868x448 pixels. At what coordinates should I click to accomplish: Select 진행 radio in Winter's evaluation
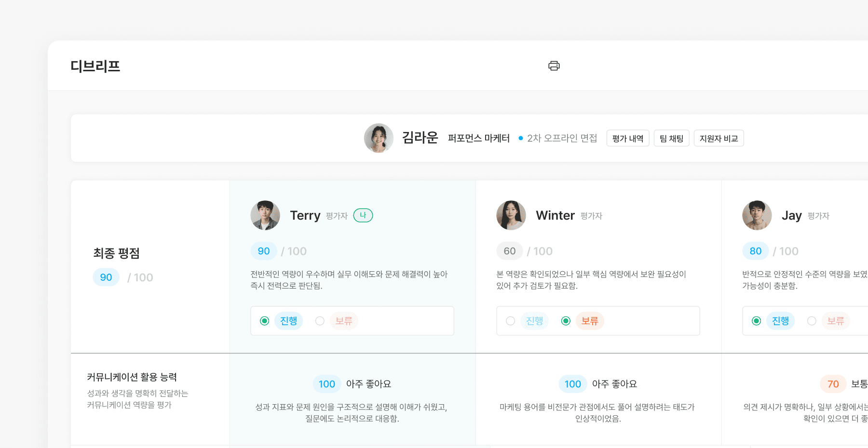(x=511, y=321)
